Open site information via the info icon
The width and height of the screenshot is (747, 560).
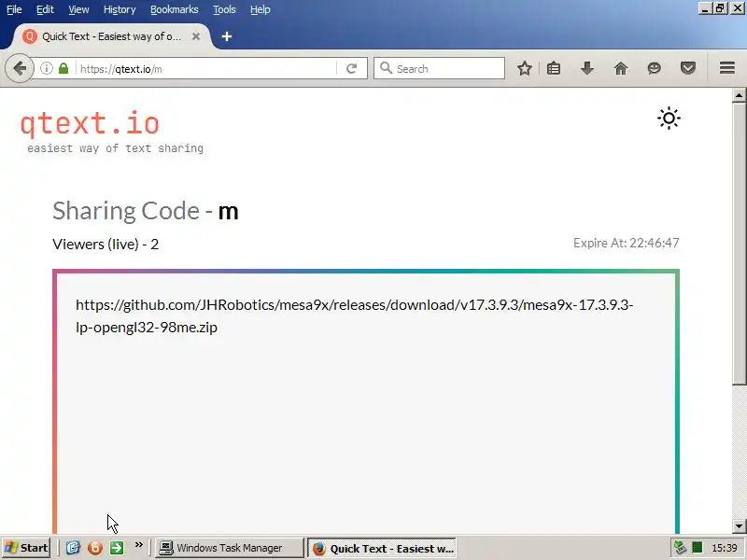pos(46,68)
